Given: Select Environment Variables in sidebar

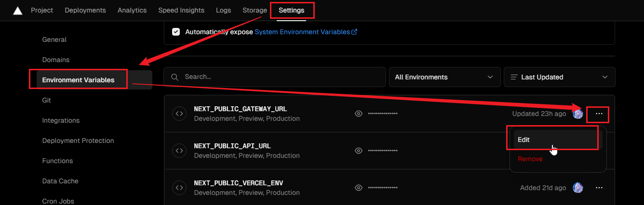Looking at the screenshot, I should 94,80.
